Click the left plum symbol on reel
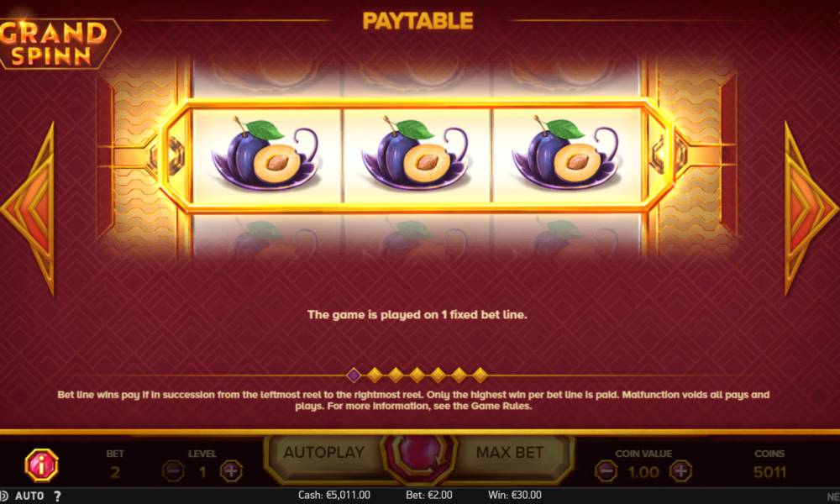This screenshot has width=840, height=504. click(266, 155)
